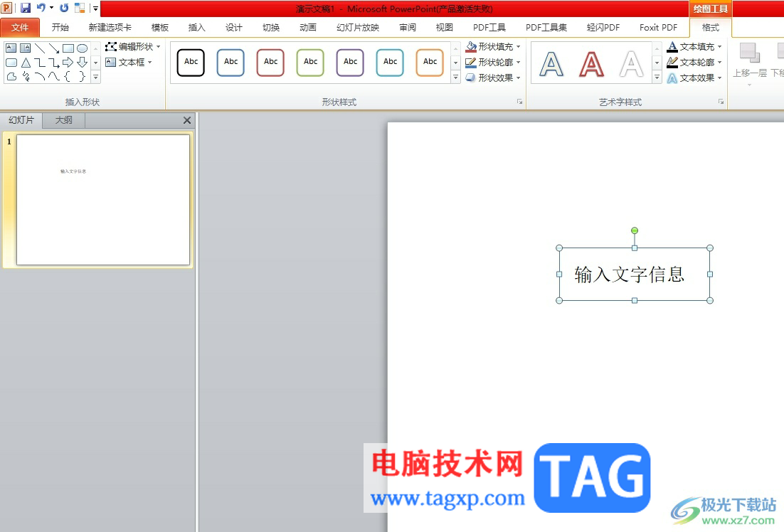The height and width of the screenshot is (532, 784).
Task: Open WordArt styles dialog launcher
Action: (x=721, y=102)
